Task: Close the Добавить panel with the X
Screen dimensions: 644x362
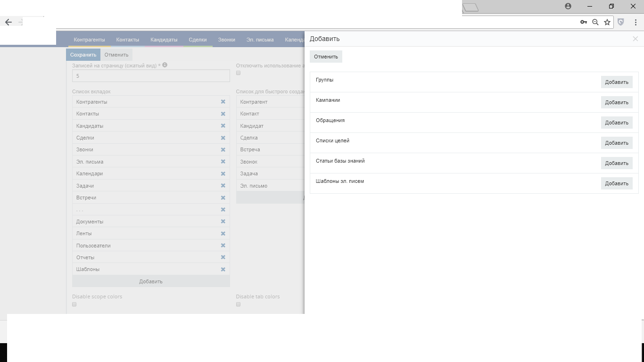Action: click(x=635, y=39)
